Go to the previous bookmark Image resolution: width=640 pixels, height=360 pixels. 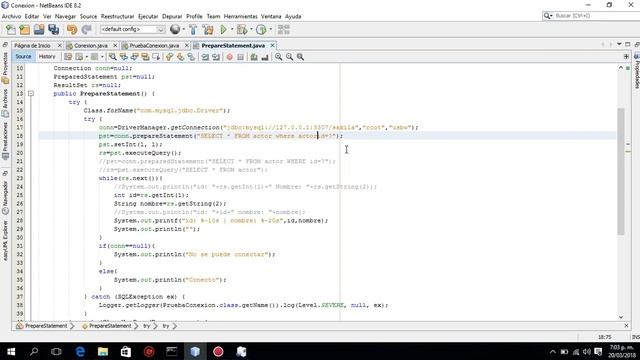(169, 57)
